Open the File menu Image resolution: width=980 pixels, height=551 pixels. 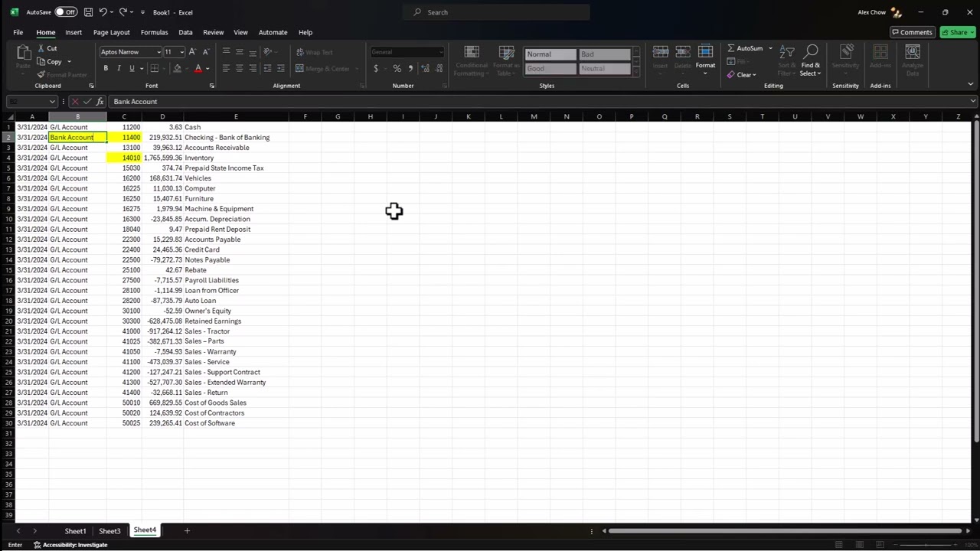tap(18, 32)
